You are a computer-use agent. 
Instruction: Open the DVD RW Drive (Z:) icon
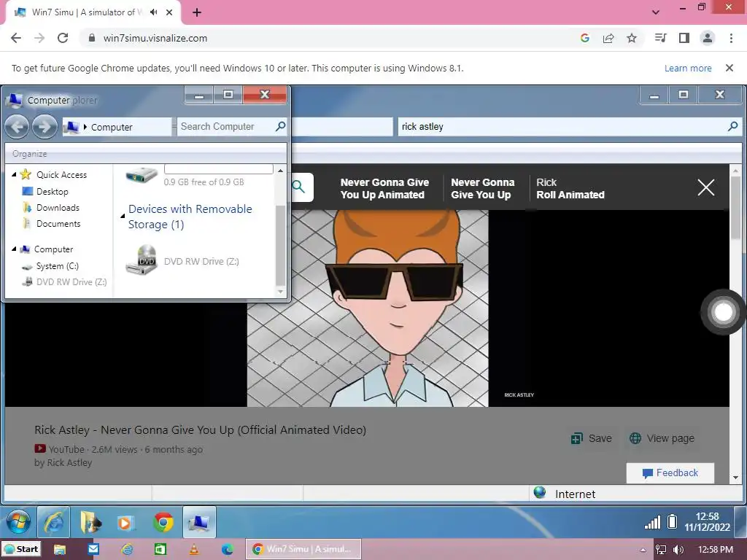click(141, 260)
